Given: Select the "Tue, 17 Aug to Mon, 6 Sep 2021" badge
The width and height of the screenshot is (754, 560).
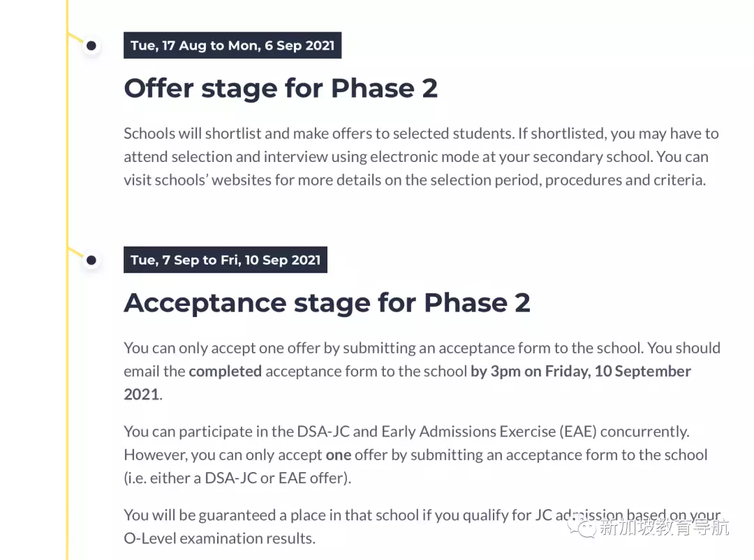Looking at the screenshot, I should pos(232,46).
